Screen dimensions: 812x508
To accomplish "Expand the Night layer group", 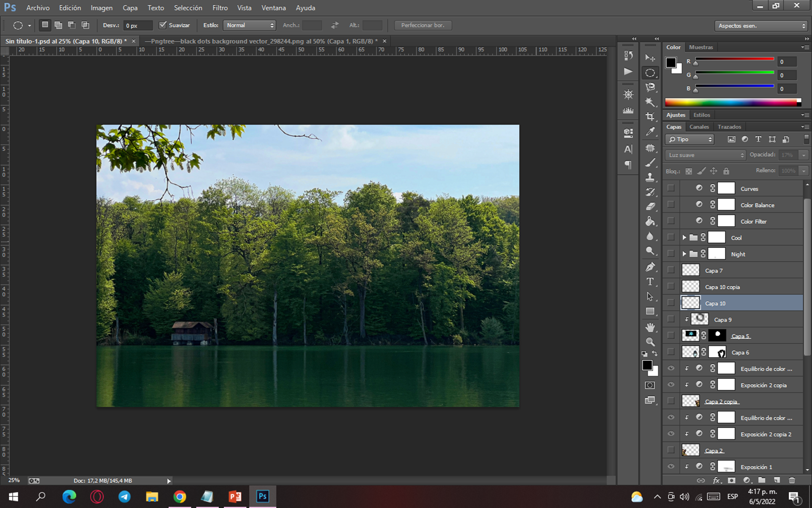I will (684, 254).
